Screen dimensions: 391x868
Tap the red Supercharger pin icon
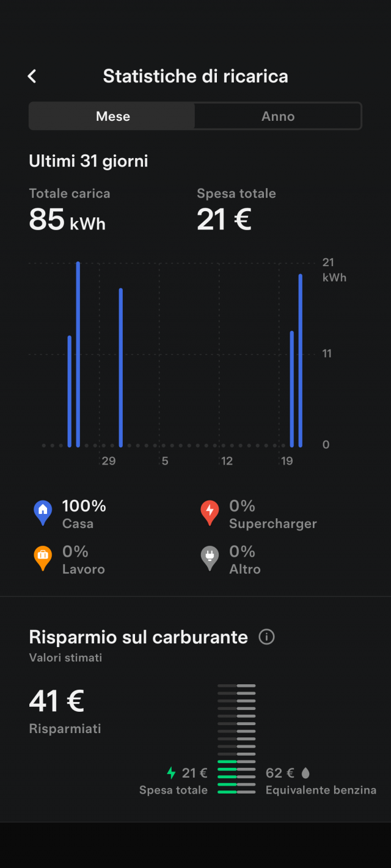tap(210, 513)
